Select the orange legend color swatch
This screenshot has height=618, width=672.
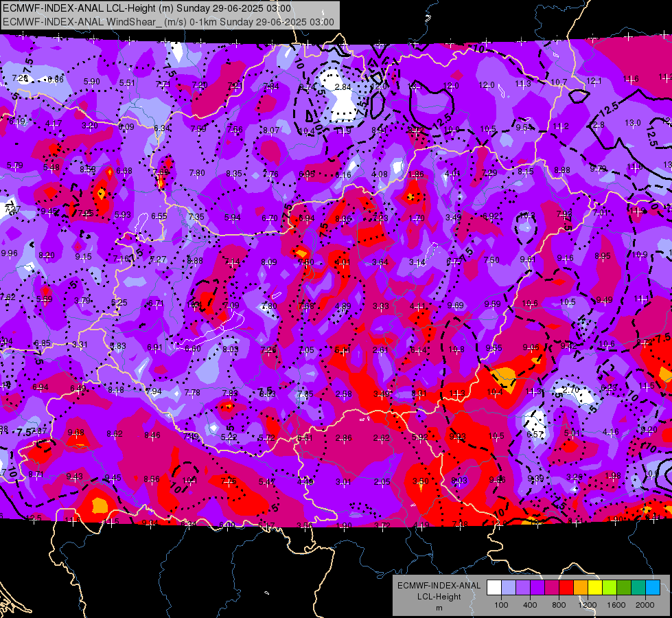pos(581,588)
